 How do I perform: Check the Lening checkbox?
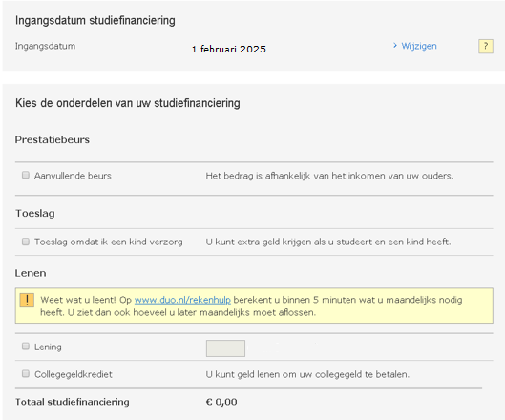pos(26,346)
